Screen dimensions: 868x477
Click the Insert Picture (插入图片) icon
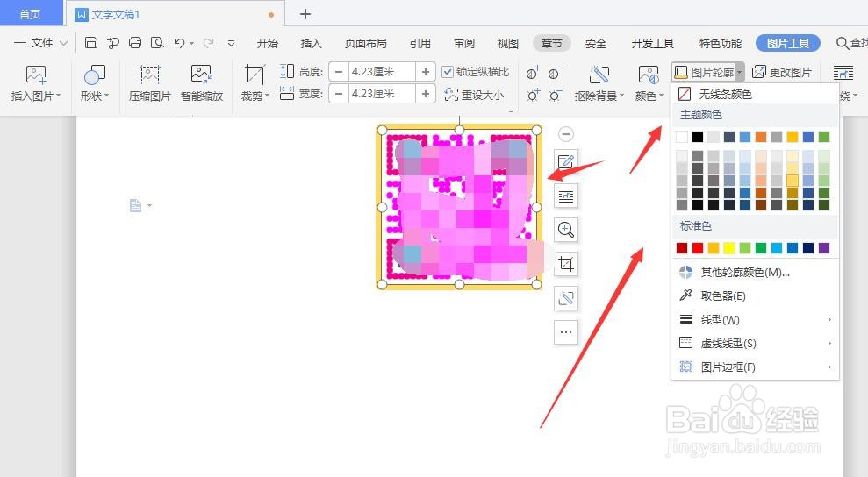coord(36,75)
